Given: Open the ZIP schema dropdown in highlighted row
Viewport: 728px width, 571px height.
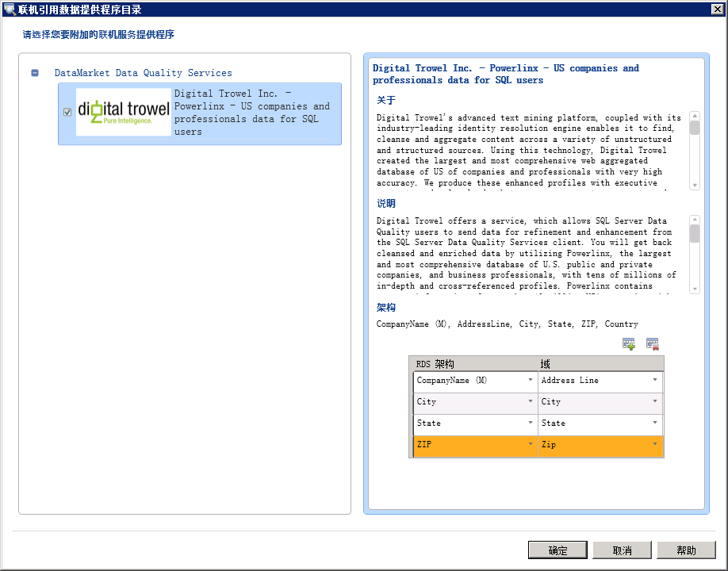Looking at the screenshot, I should coord(530,445).
